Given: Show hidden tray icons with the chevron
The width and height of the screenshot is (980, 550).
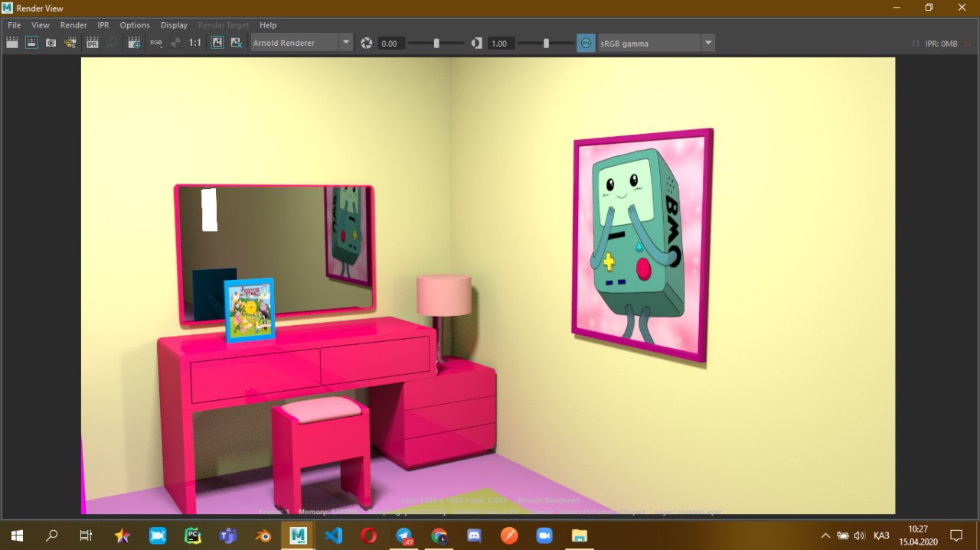Looking at the screenshot, I should point(825,535).
